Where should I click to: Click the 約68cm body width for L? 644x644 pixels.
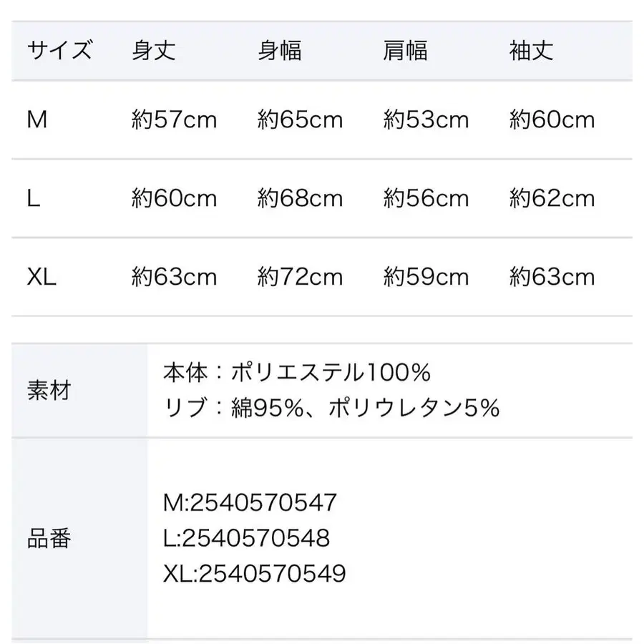300,197
